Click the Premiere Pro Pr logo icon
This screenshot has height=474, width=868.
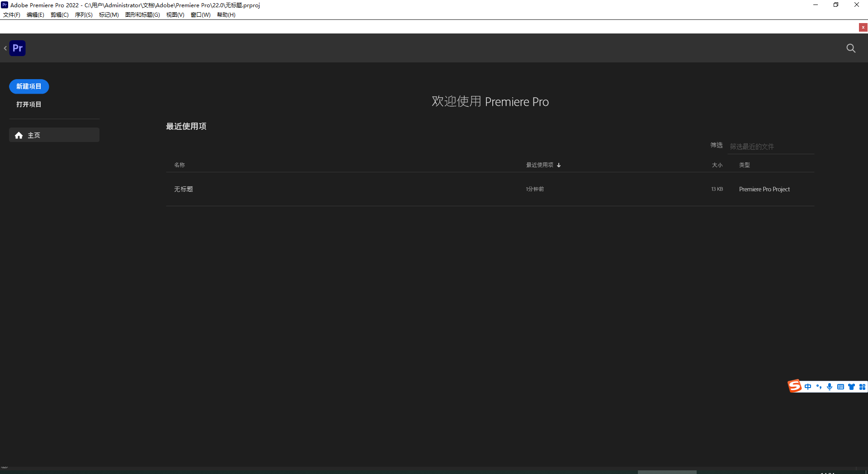pos(18,48)
